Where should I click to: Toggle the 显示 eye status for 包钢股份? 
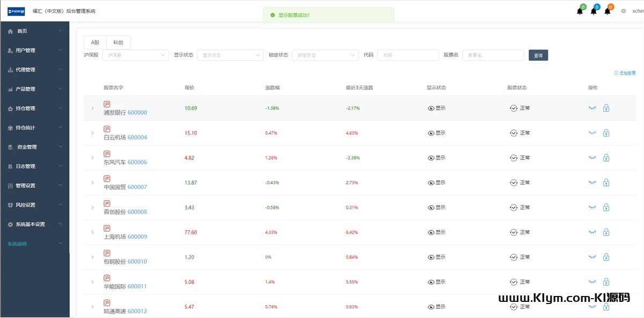436,257
